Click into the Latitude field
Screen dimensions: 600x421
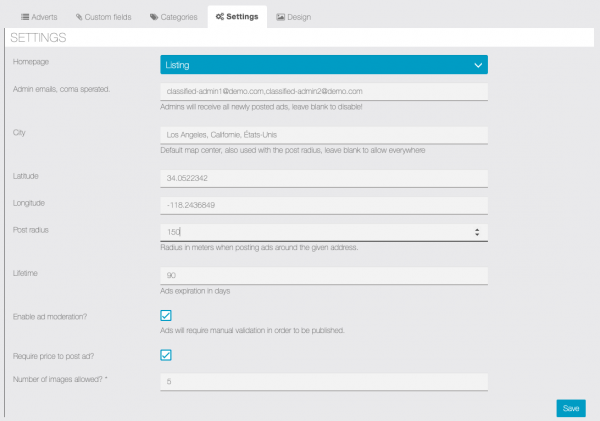(323, 179)
